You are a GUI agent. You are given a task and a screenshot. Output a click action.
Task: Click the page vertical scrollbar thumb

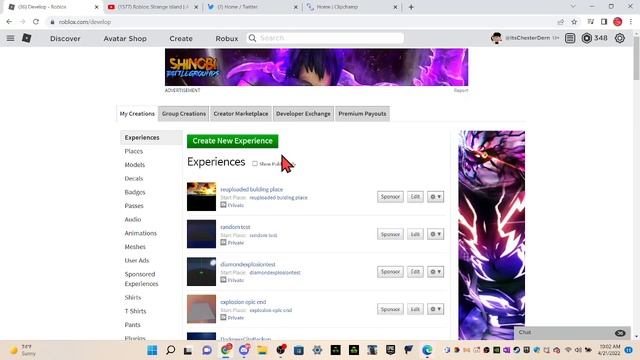coord(636,58)
